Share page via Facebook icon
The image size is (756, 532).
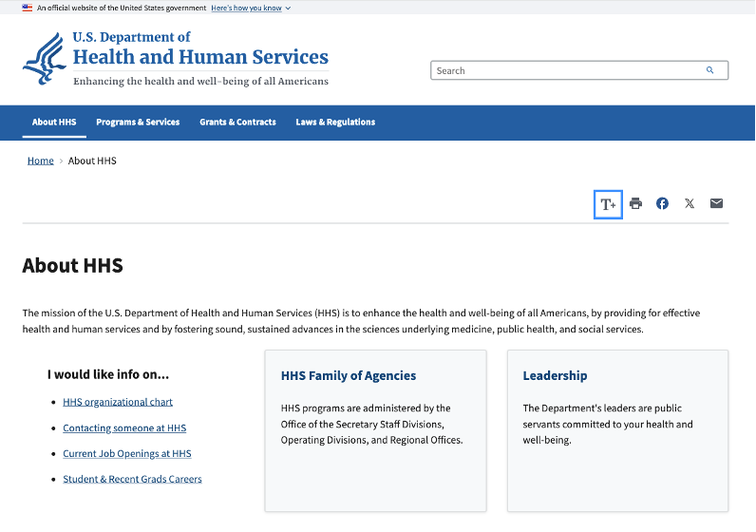(x=663, y=203)
